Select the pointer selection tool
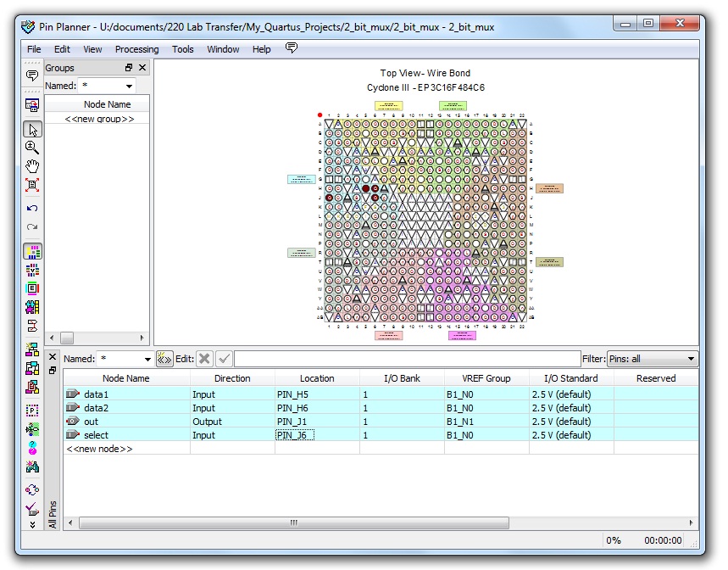 pos(32,129)
